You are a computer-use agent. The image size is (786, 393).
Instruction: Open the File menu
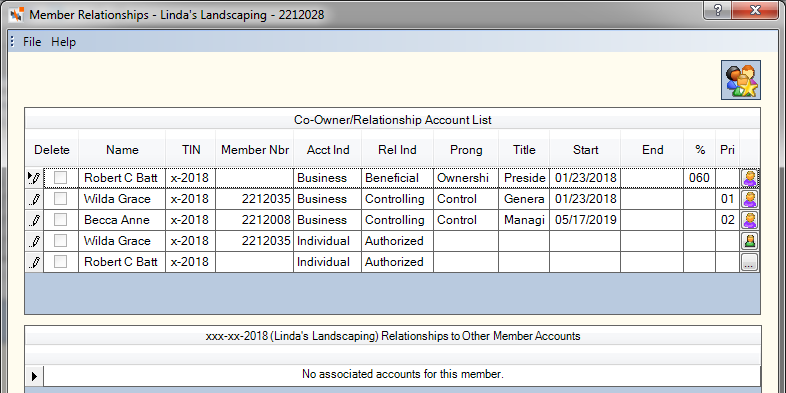[x=32, y=42]
